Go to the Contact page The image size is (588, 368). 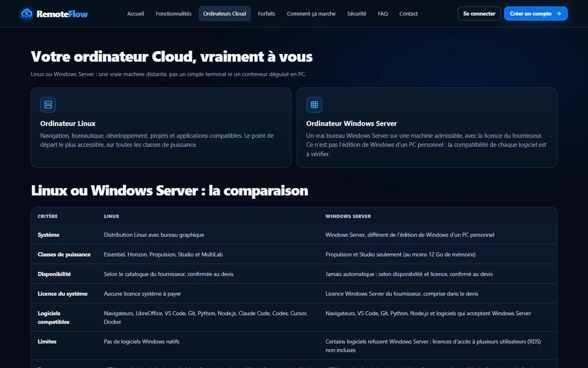pyautogui.click(x=408, y=13)
